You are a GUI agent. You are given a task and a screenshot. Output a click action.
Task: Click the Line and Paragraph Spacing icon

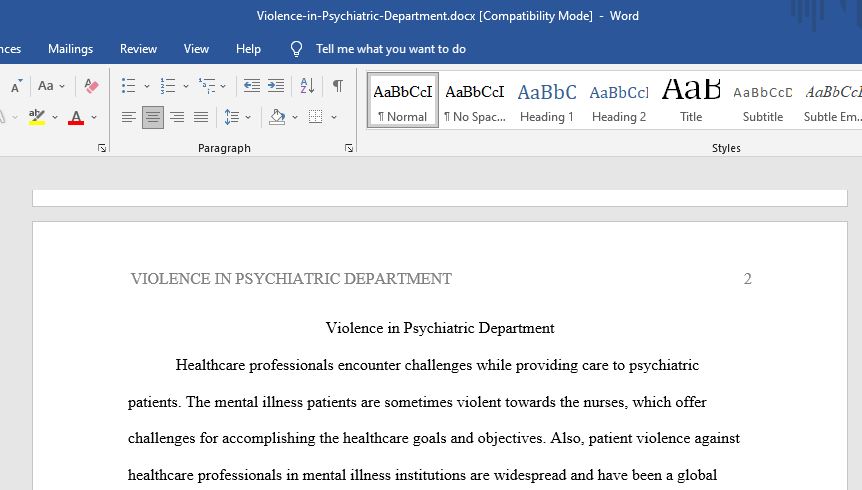click(232, 117)
